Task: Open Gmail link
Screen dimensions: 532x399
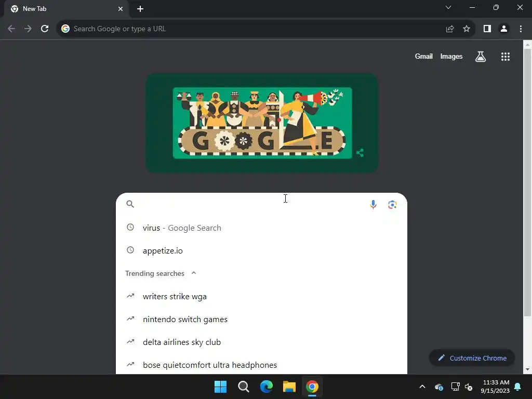Action: pyautogui.click(x=424, y=56)
